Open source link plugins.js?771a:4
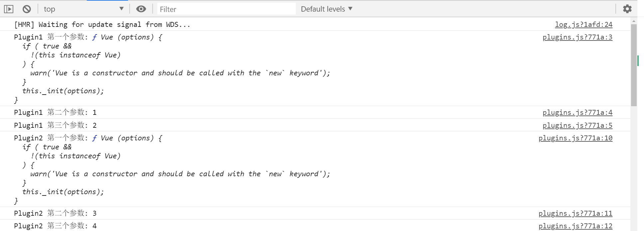 [577, 113]
